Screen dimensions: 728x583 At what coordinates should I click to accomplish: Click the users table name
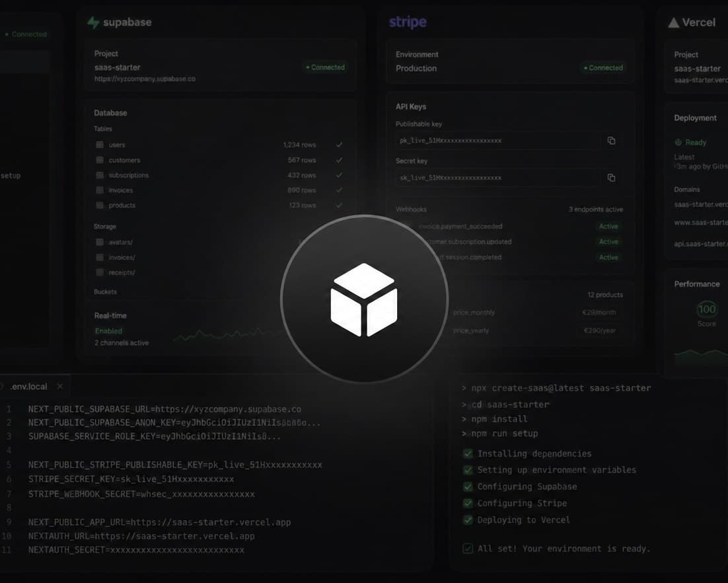117,145
